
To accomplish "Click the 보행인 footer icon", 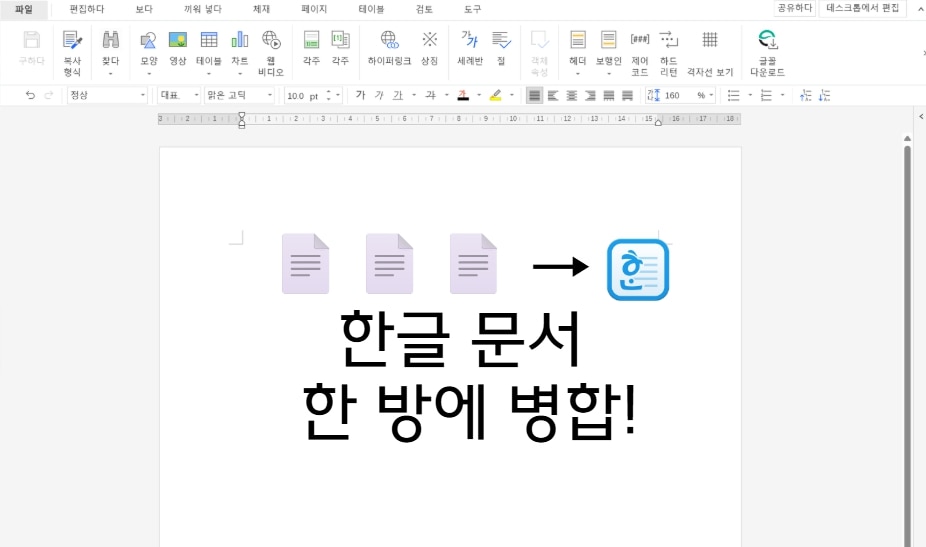I will [608, 40].
